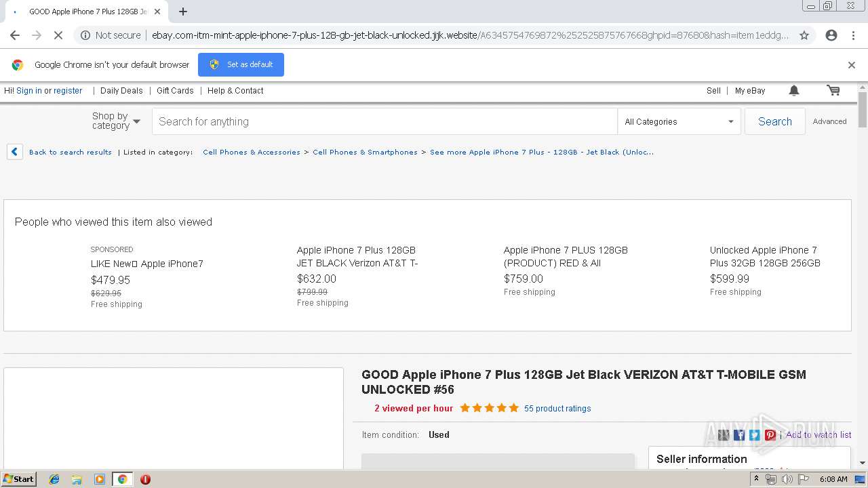
Task: Launch media player from taskbar
Action: click(100, 479)
